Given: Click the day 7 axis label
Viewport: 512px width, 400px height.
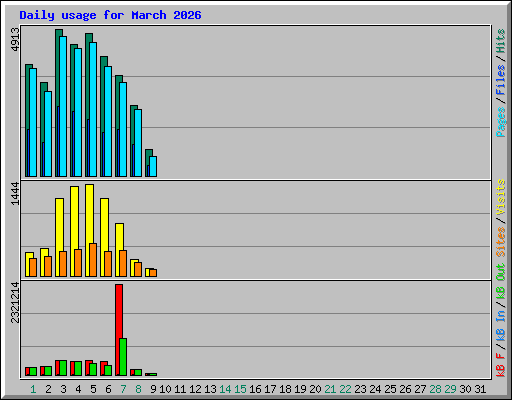Looking at the screenshot, I should 123,389.
